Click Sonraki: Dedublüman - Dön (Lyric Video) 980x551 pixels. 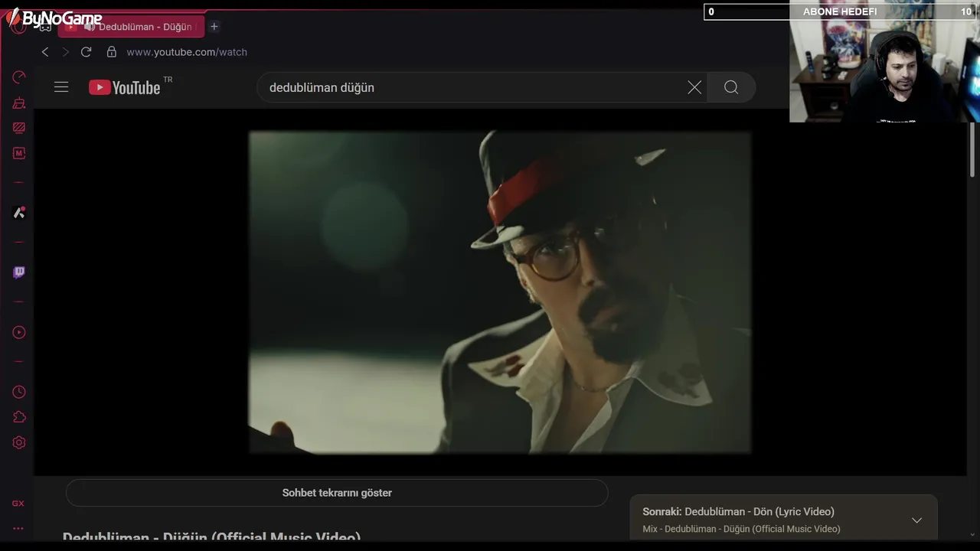pos(738,511)
